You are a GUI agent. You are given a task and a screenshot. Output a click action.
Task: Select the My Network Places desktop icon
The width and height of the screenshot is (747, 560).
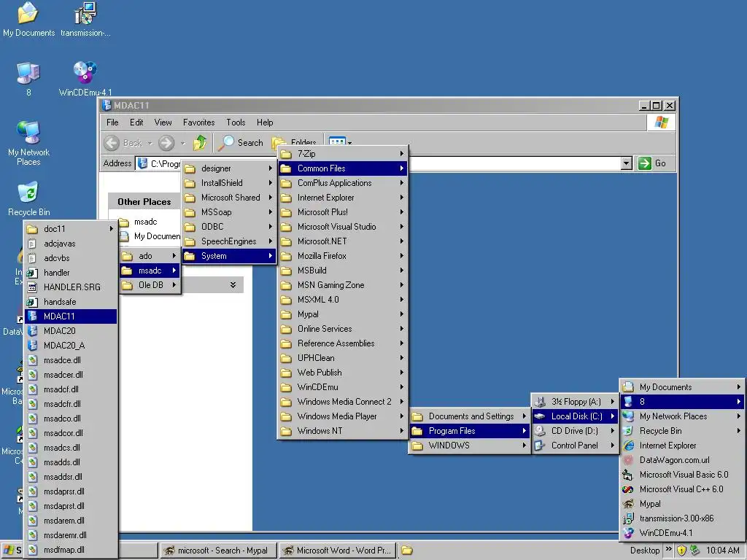point(28,143)
